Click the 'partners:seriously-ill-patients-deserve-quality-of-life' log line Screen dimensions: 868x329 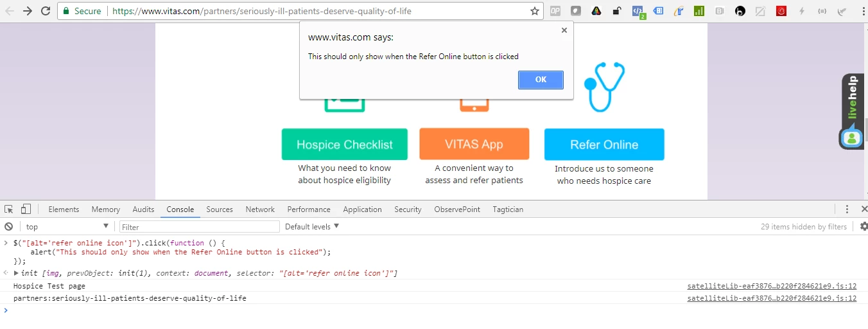(x=130, y=298)
